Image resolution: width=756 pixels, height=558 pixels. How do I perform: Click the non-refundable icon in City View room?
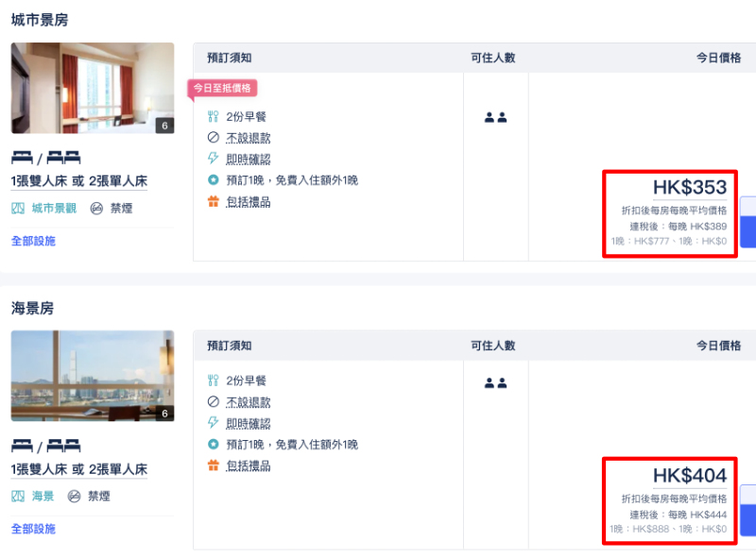coord(214,137)
